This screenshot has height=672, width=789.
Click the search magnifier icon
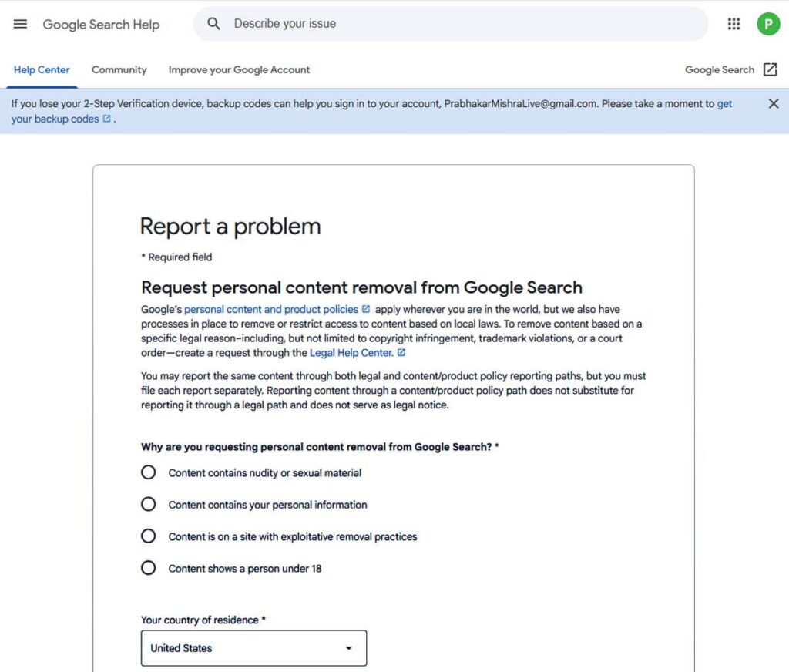coord(213,24)
